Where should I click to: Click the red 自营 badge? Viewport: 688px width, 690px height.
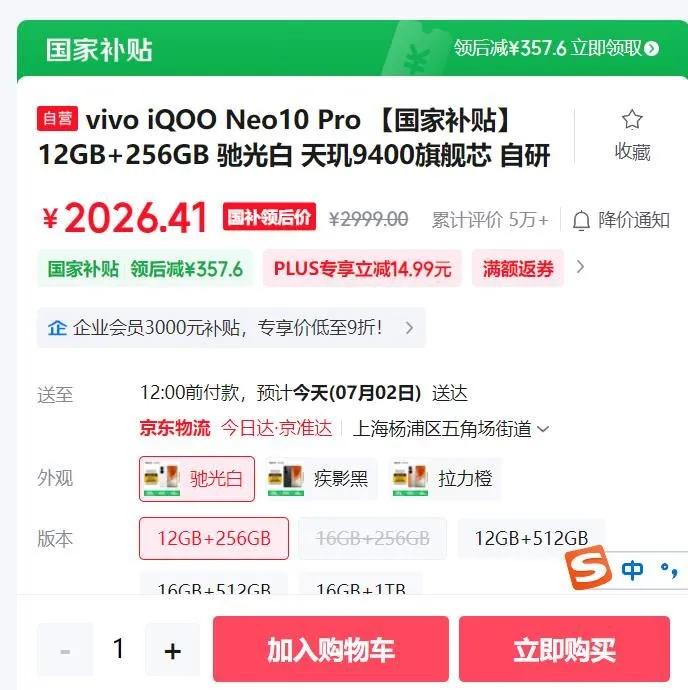pos(58,118)
